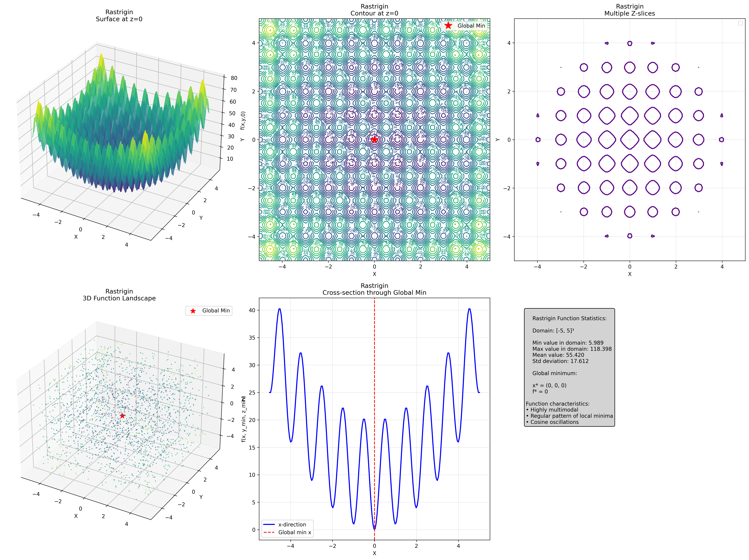Click blue line sample in cross-section legend
The height and width of the screenshot is (560, 749).
click(269, 525)
